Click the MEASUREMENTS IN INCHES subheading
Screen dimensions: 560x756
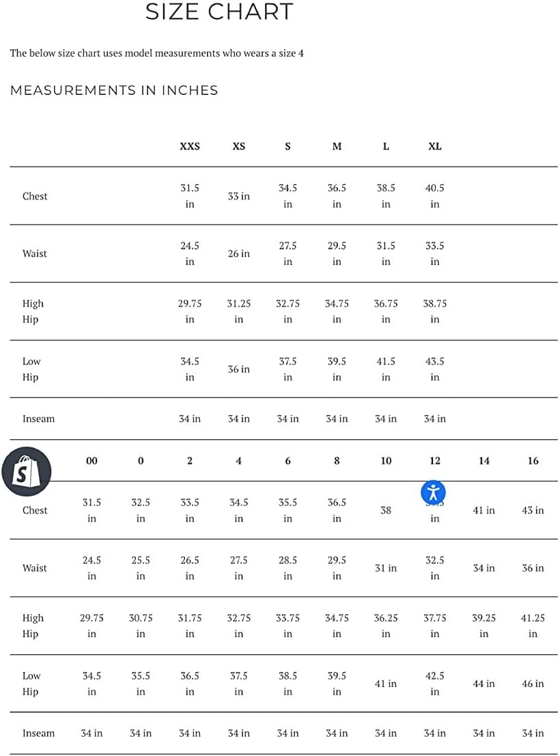(x=114, y=90)
